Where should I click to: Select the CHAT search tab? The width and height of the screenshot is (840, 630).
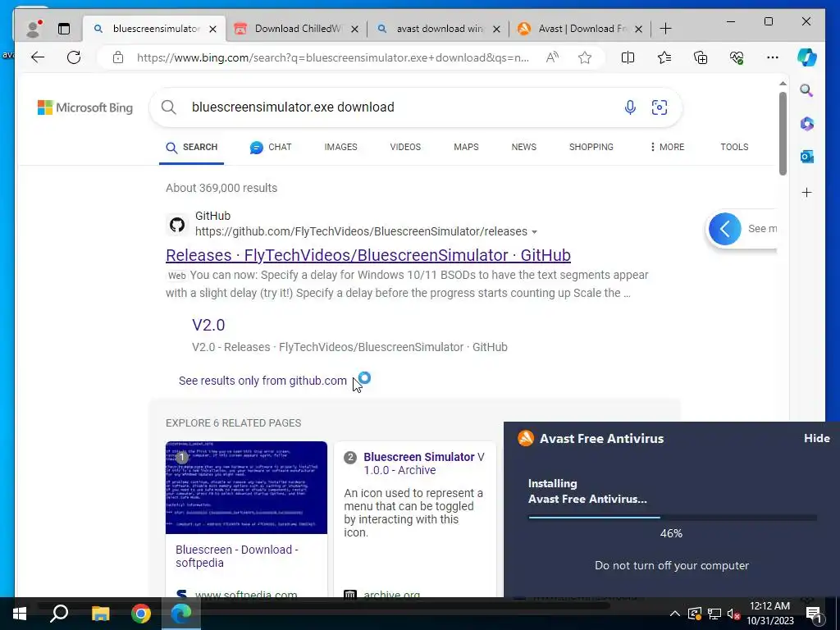tap(271, 147)
